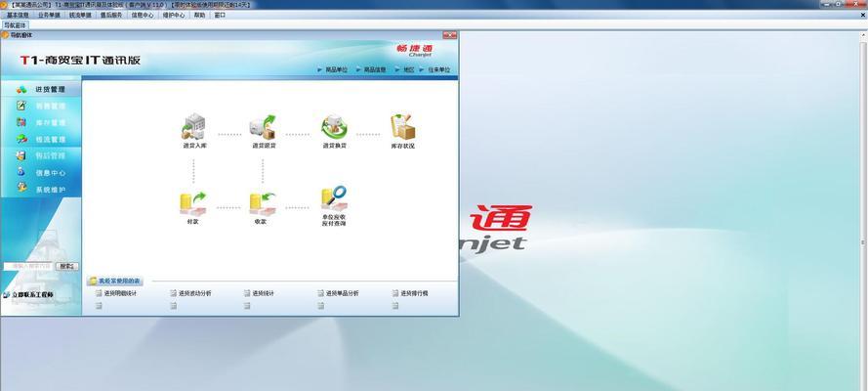868x391 pixels.
Task: Open the 进货统计 report
Action: (x=263, y=293)
